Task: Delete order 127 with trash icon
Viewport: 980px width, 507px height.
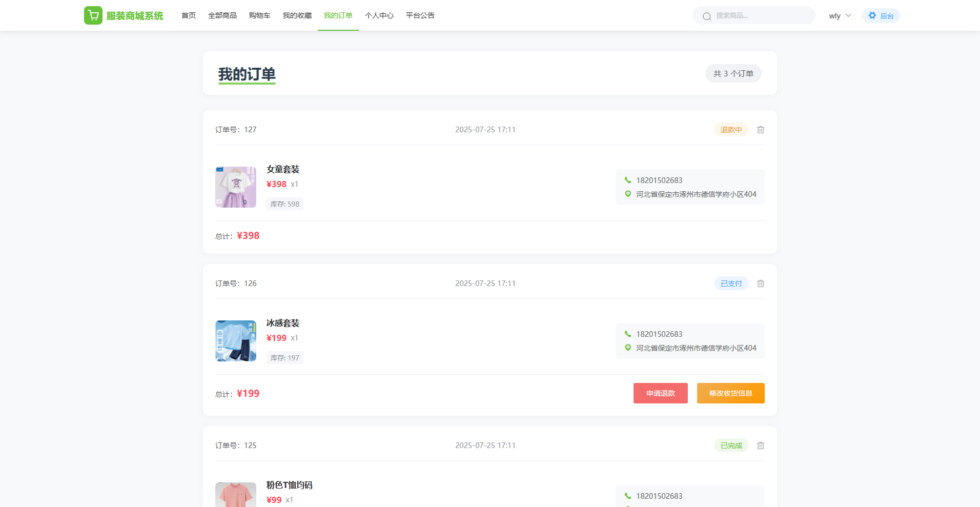Action: click(x=761, y=130)
